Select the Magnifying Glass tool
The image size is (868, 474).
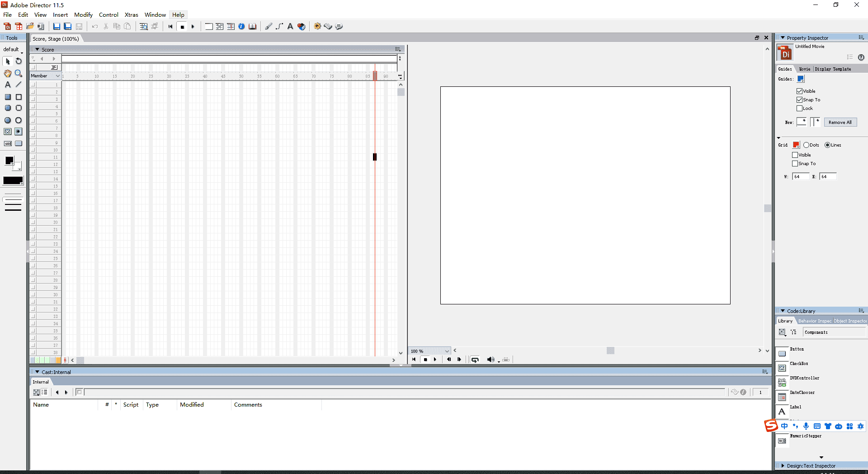[x=19, y=73]
